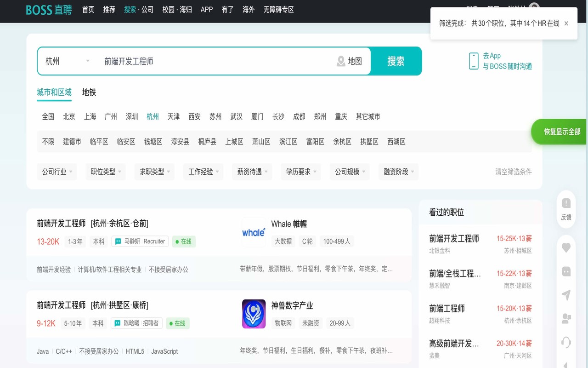
Task: Click the 陈晗曦 · 招聘者 tag
Action: point(136,323)
